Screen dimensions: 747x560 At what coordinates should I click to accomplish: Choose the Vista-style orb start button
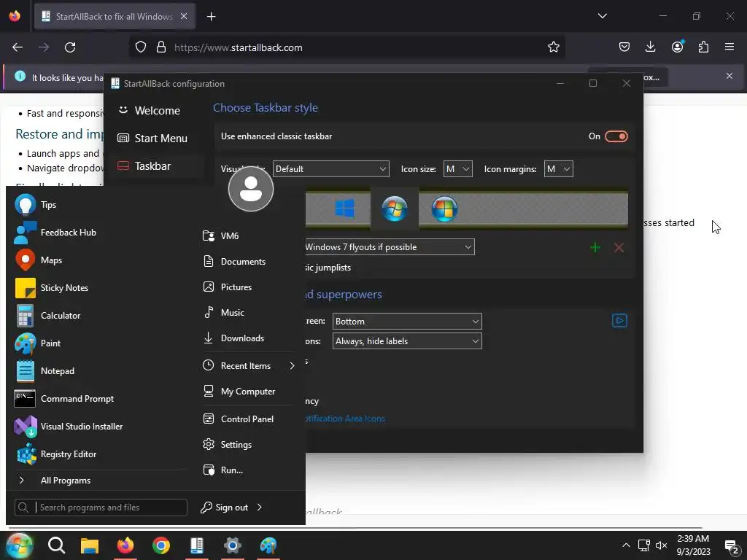click(444, 209)
